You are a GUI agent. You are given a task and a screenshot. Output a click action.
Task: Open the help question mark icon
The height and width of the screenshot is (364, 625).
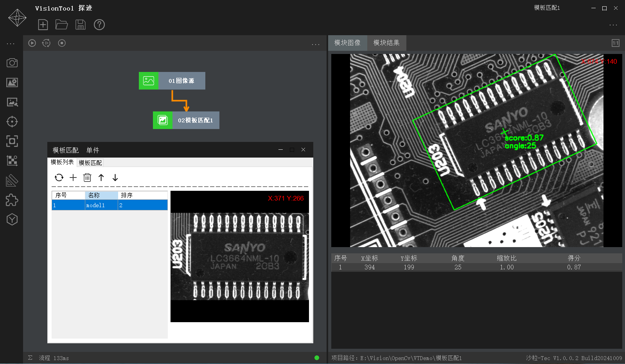tap(99, 25)
